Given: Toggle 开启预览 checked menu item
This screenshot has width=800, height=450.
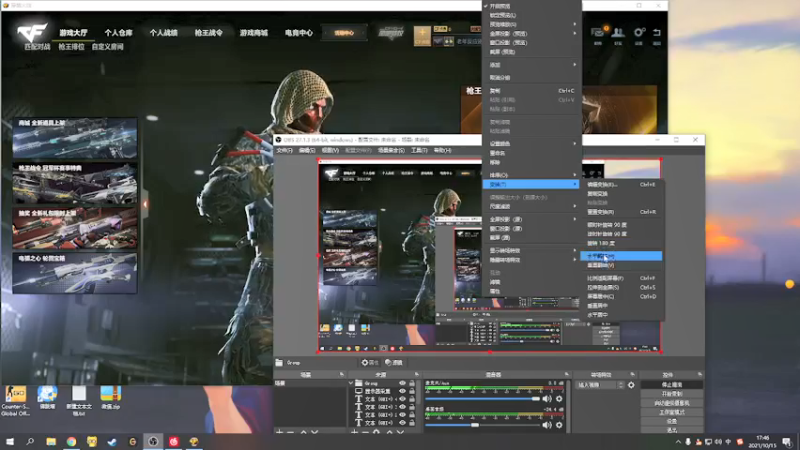Looking at the screenshot, I should click(531, 6).
